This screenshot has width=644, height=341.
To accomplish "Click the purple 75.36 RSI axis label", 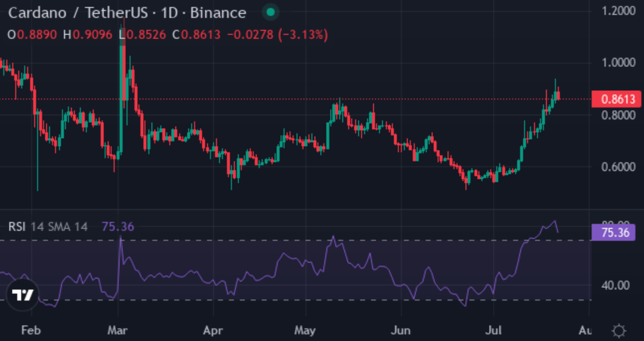I will tap(613, 232).
